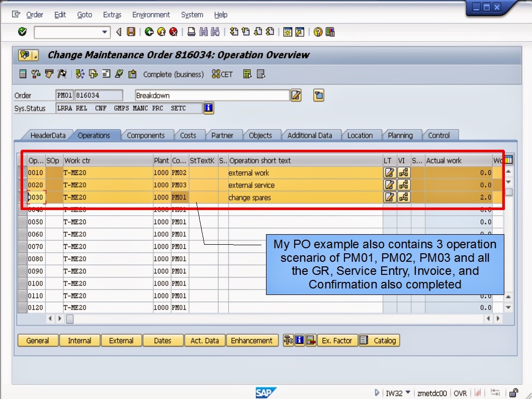Click the Customize Local Layout icon

pyautogui.click(x=330, y=32)
